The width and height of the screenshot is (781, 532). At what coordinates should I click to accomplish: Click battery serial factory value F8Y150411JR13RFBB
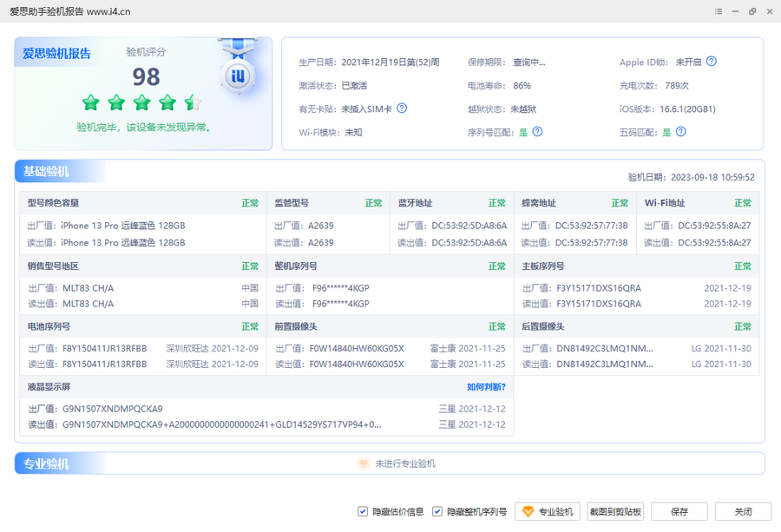pos(105,348)
